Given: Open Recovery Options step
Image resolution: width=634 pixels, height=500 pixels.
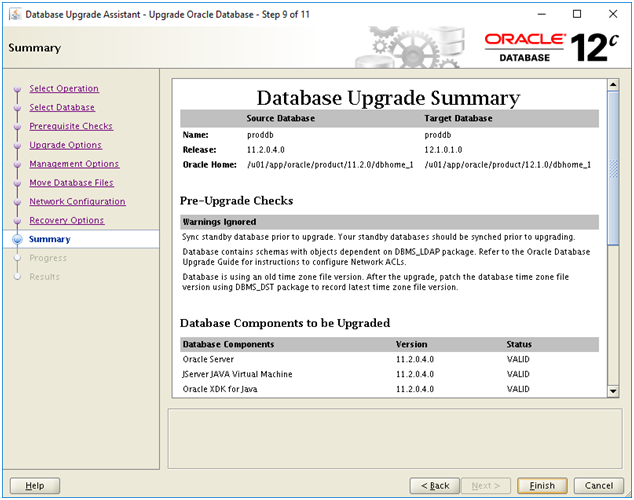Looking at the screenshot, I should (67, 220).
